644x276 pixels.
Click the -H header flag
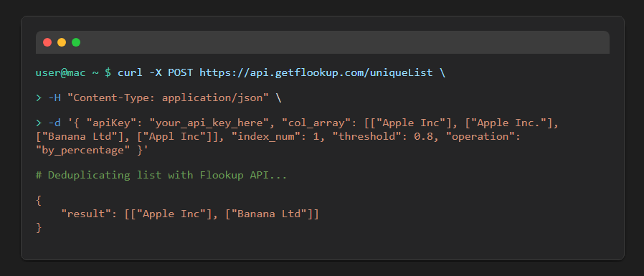coord(55,98)
